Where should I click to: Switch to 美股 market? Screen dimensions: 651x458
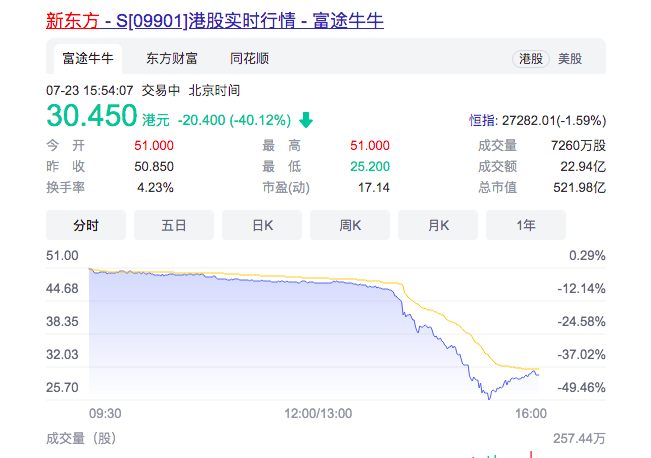(x=570, y=59)
